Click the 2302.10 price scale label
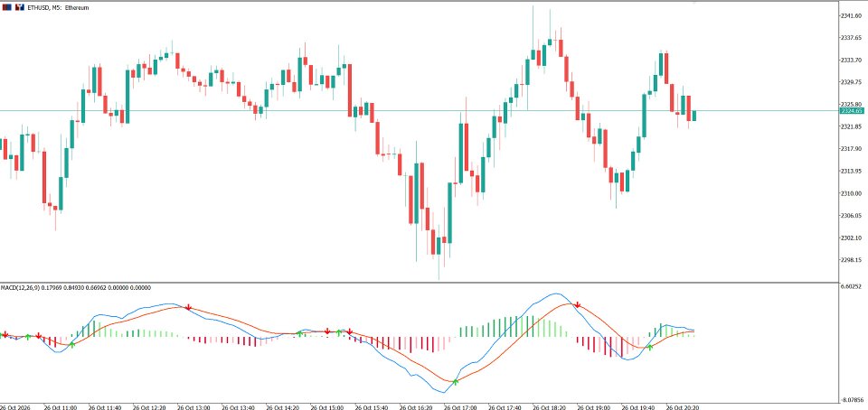This screenshot has width=868, height=410. pos(851,238)
